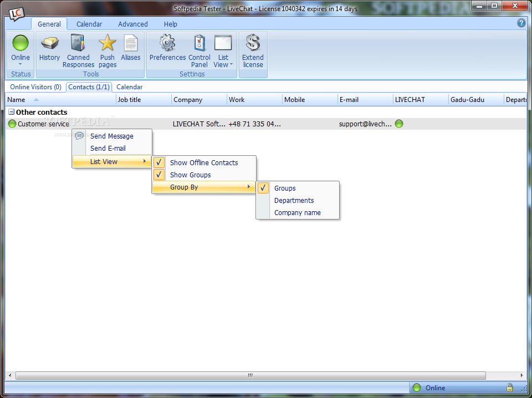Click the Gadu-Gadu column header
The width and height of the screenshot is (532, 398).
pos(475,99)
